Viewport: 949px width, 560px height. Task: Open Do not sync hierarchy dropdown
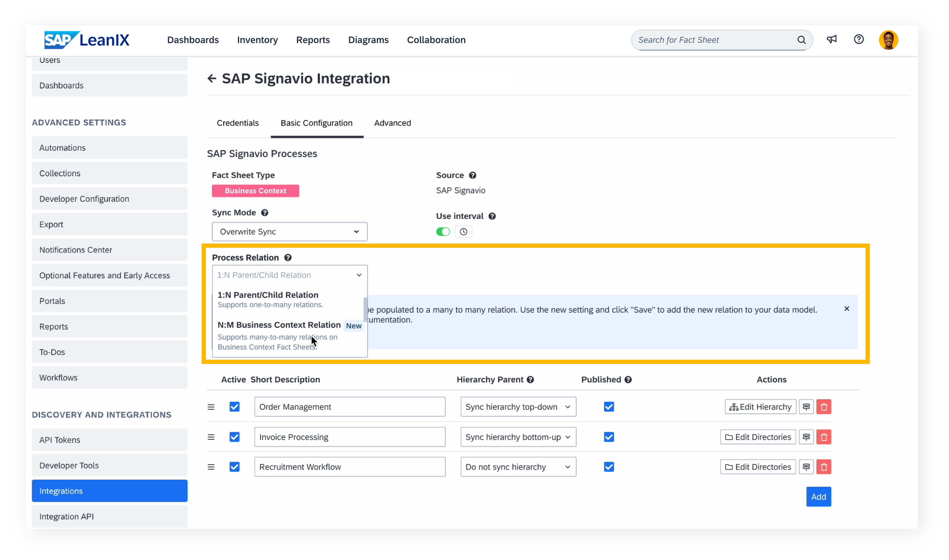pyautogui.click(x=518, y=467)
